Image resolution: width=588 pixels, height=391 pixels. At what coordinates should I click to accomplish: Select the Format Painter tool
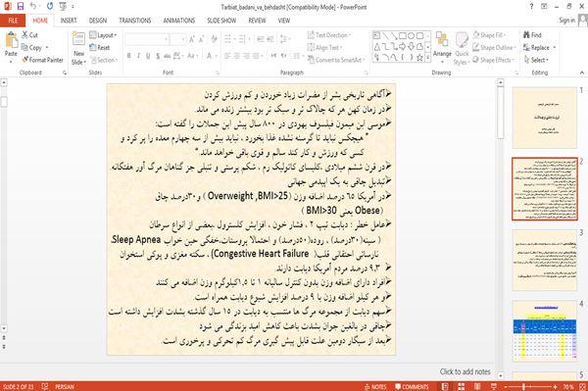(42, 60)
